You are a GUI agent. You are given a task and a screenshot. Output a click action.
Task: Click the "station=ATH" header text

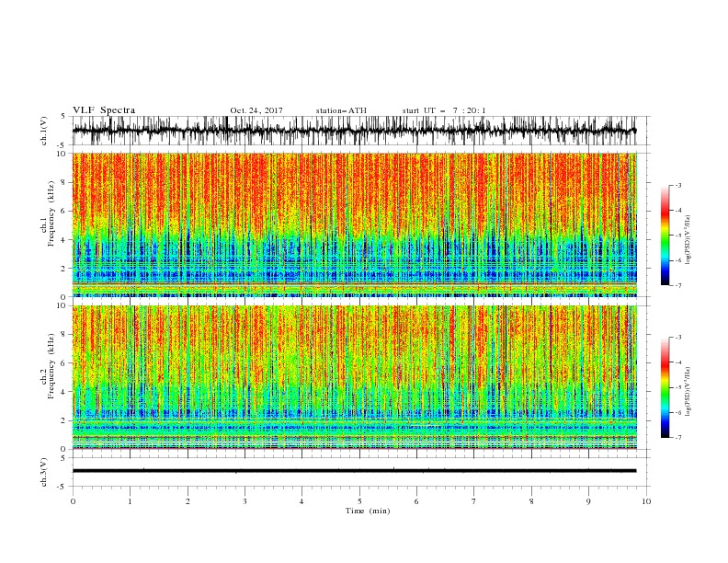coord(341,110)
